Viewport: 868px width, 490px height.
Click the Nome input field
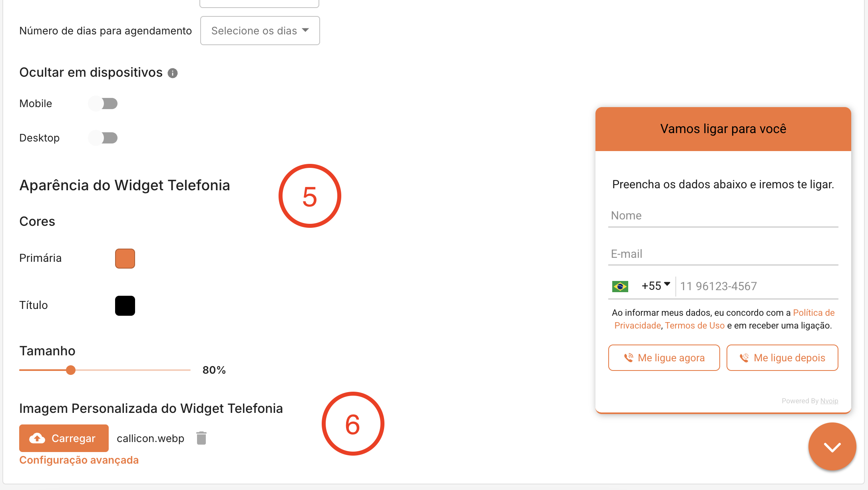723,216
